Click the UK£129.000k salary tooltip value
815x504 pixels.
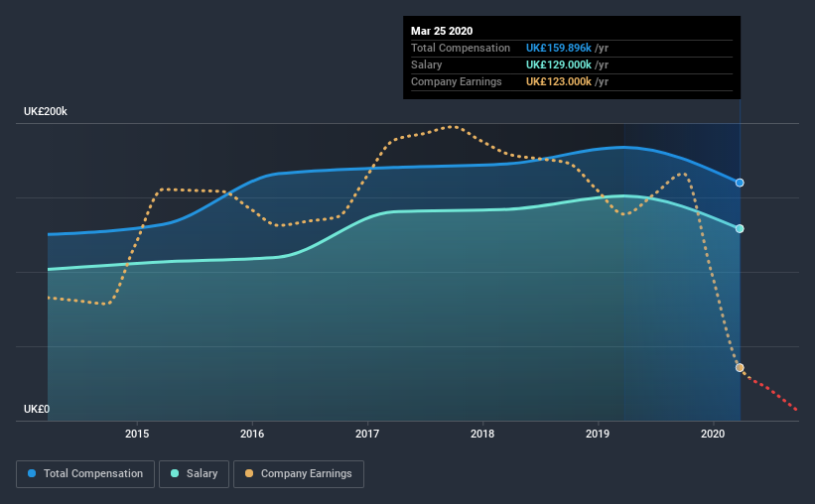click(x=559, y=64)
